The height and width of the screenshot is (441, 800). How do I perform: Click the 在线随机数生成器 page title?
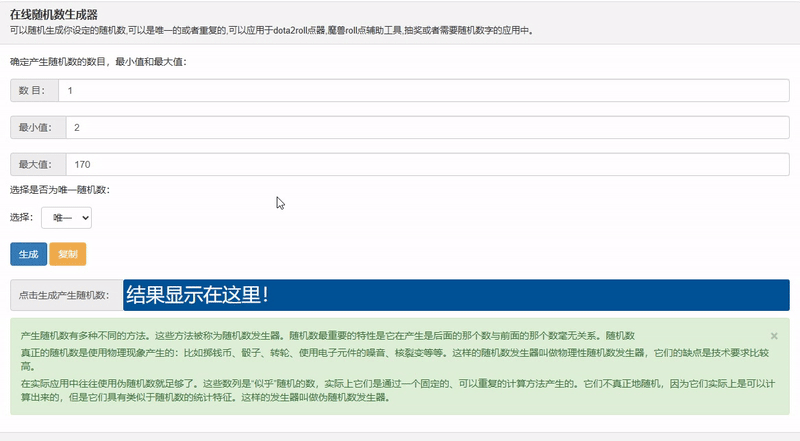[54, 15]
